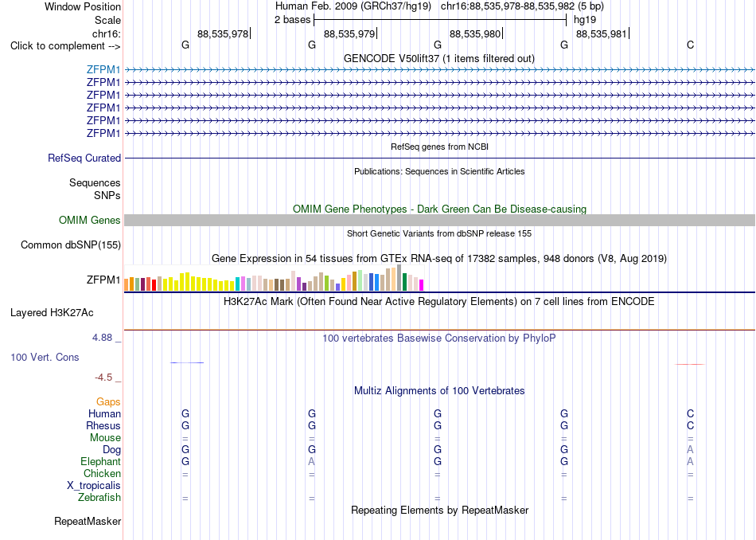Click the C base in the Rhesus row
Viewport: 756px width, 540px height.
pyautogui.click(x=690, y=425)
